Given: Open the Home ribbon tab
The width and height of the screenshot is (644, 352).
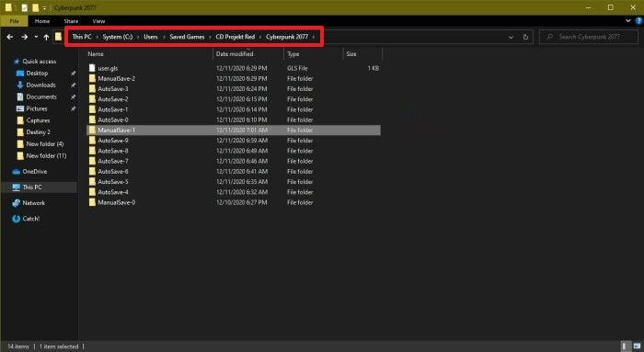Looking at the screenshot, I should tap(42, 21).
